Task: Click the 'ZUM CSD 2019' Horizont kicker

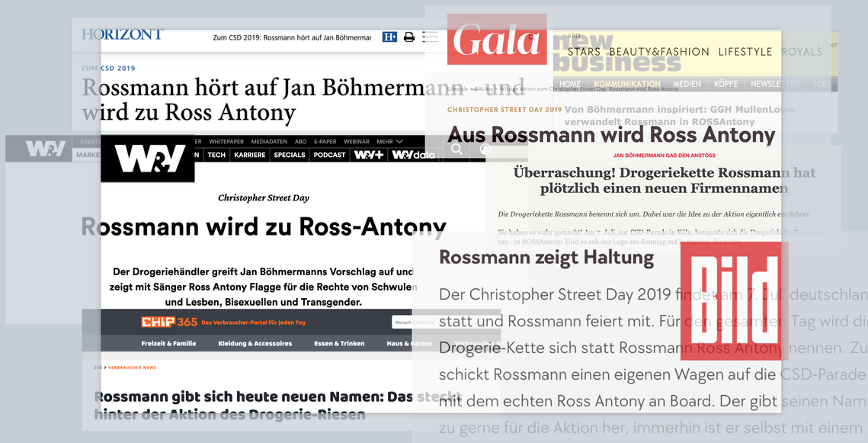Action: coord(108,68)
